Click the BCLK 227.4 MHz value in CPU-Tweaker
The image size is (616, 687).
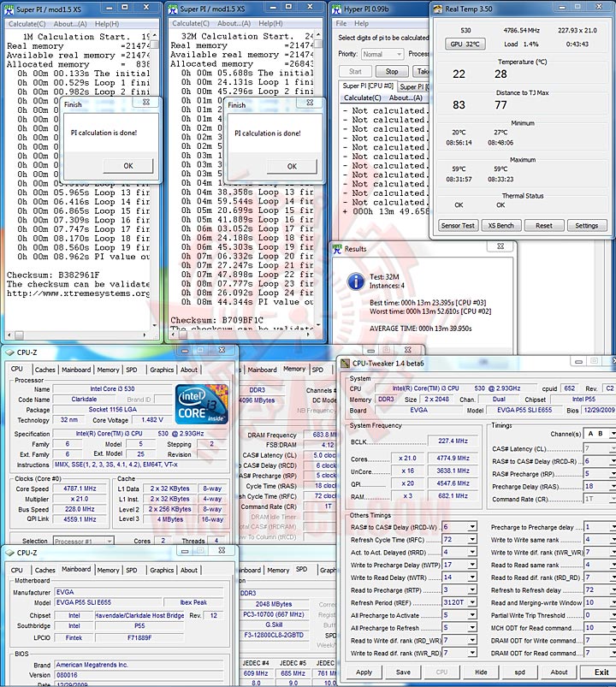tap(453, 441)
